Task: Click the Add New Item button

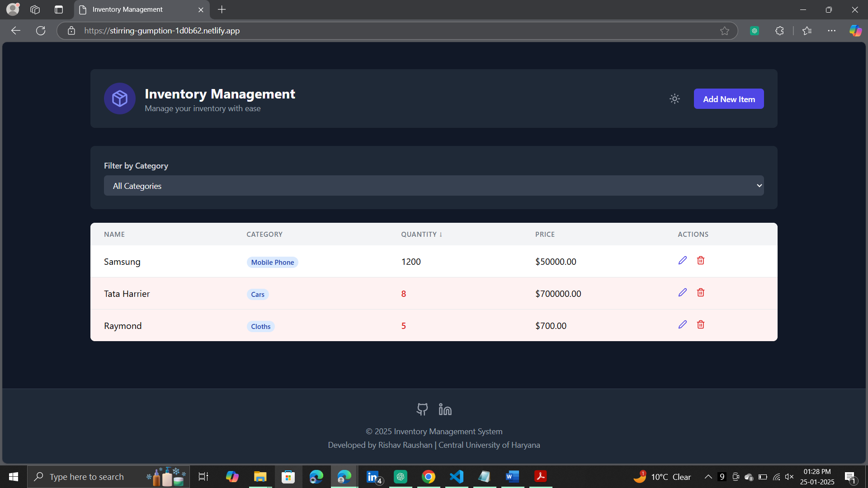Action: [728, 99]
